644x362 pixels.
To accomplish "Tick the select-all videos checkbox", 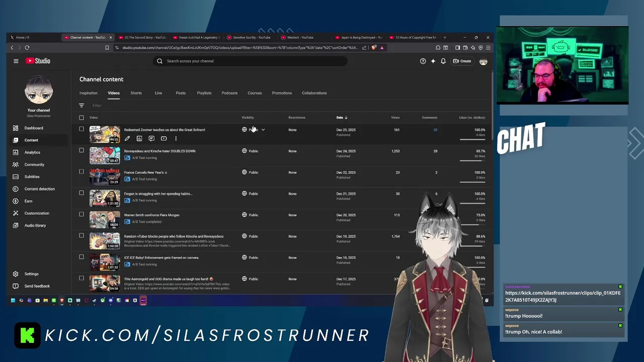I will click(82, 118).
